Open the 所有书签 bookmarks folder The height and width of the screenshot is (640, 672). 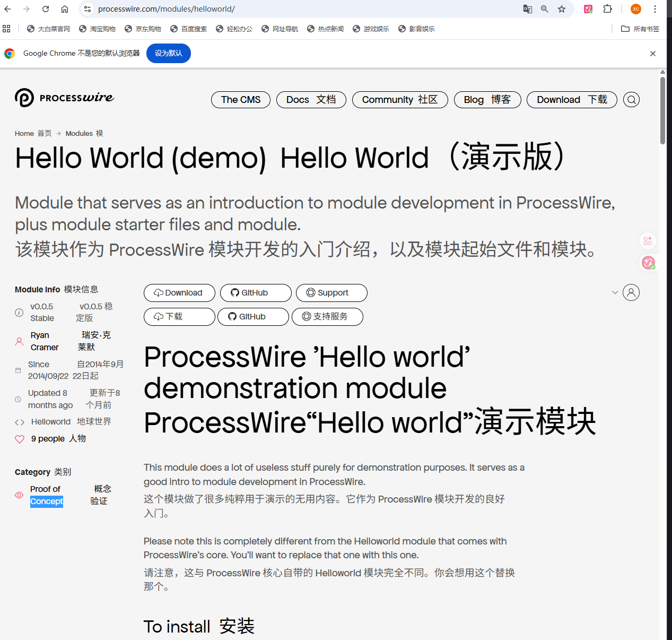tap(640, 29)
